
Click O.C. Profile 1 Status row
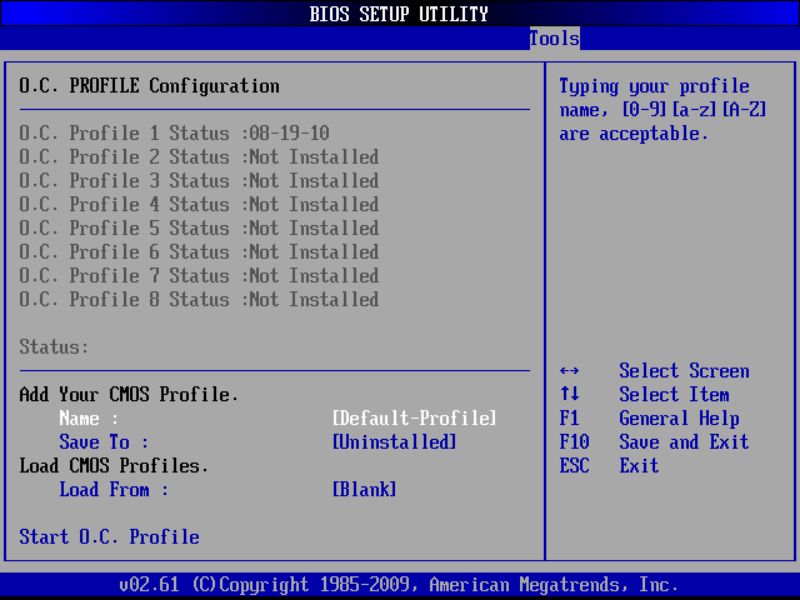tap(174, 133)
